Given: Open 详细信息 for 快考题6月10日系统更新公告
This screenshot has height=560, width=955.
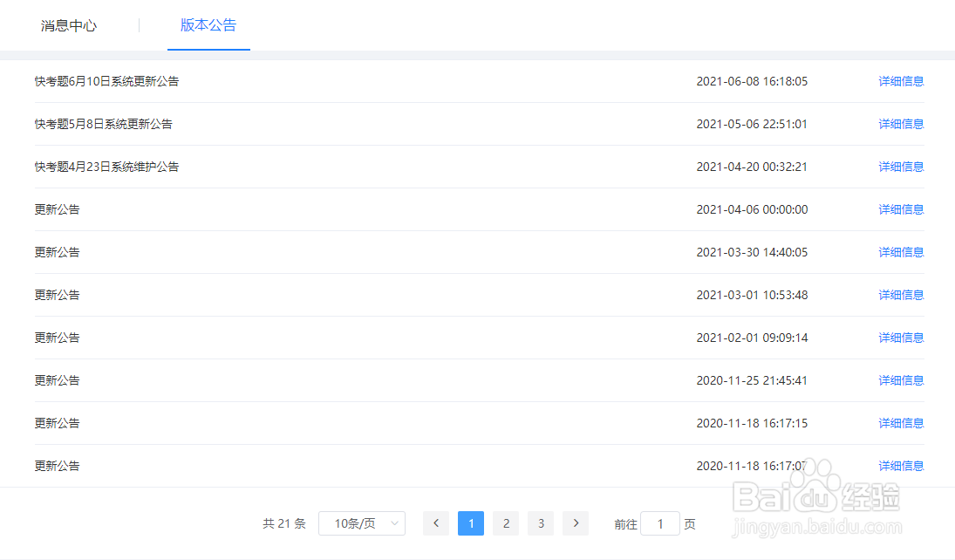Looking at the screenshot, I should pyautogui.click(x=901, y=81).
